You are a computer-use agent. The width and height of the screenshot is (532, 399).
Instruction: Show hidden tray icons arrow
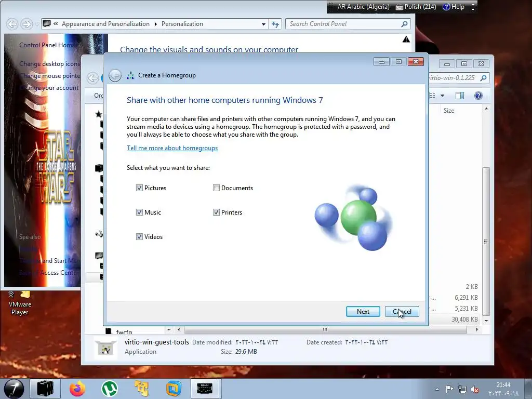437,389
